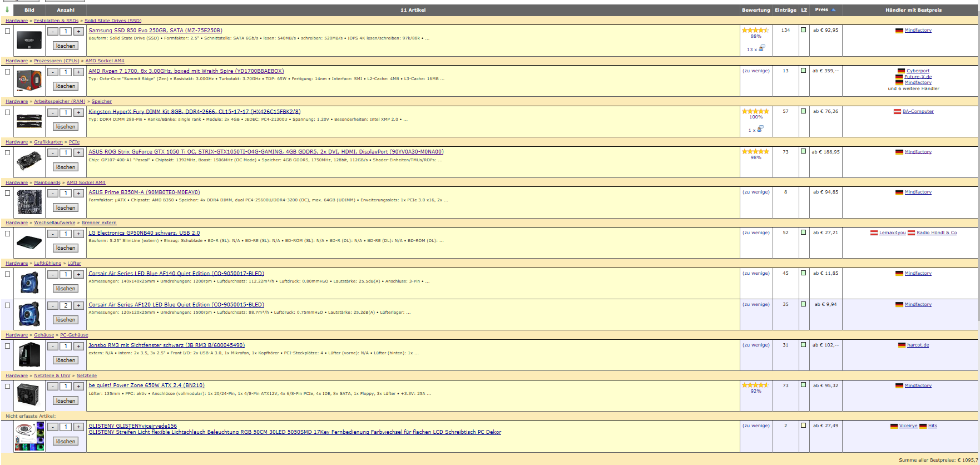Click the Anzahl column header
980x465 pixels.
(66, 10)
